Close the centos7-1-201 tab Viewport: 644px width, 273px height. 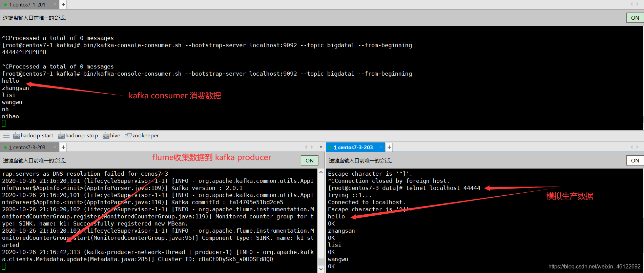click(x=55, y=5)
